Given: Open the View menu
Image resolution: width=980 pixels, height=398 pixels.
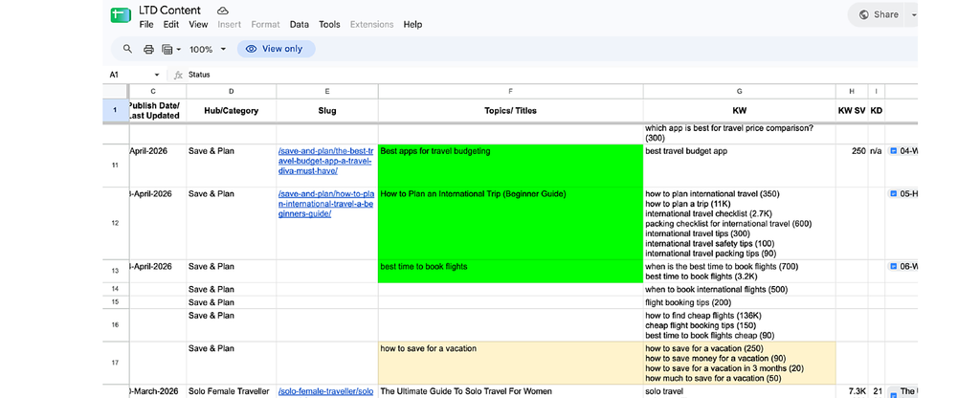Looking at the screenshot, I should 198,24.
